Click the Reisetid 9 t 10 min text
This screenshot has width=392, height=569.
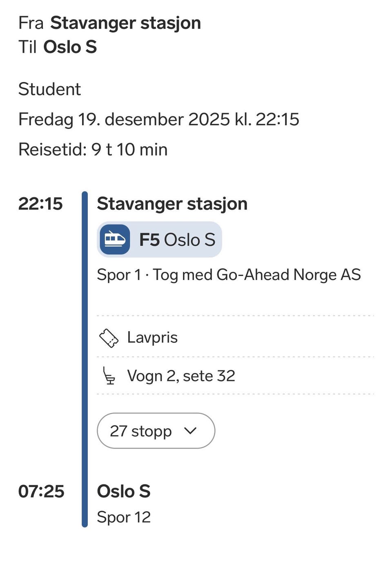click(x=93, y=149)
